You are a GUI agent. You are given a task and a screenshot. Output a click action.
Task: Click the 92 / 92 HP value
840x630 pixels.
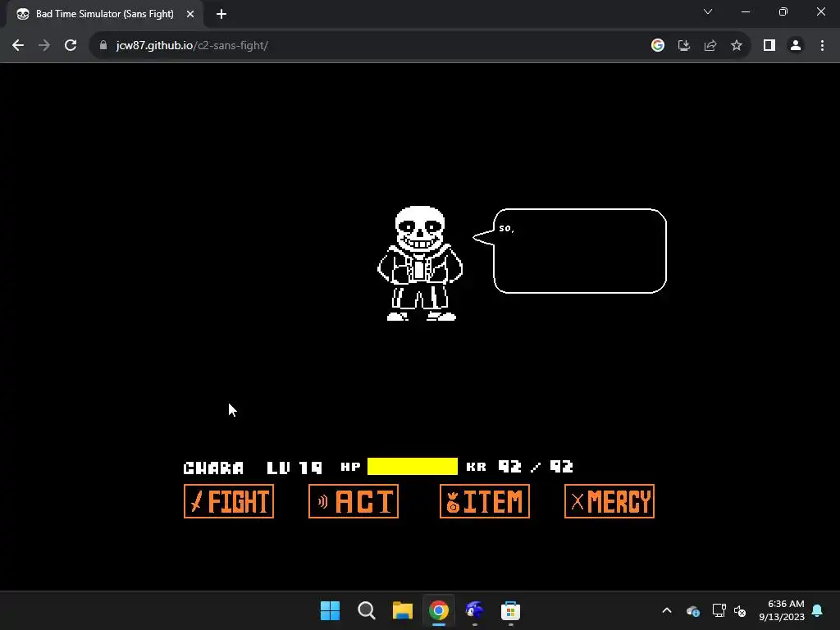tap(536, 467)
